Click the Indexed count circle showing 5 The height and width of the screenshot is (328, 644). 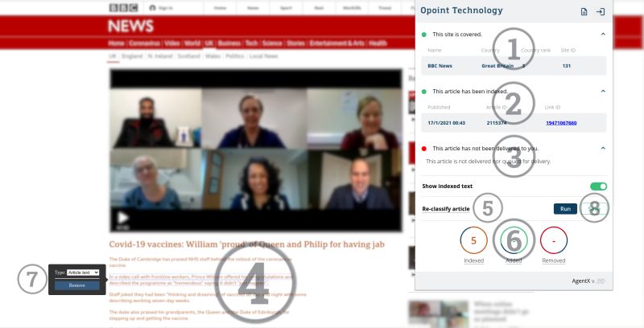[x=473, y=240]
